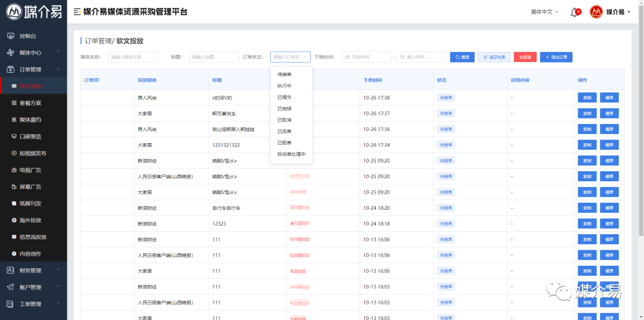Click the 短视频发布 play icon in sidebar
This screenshot has height=320, width=644.
(14, 153)
